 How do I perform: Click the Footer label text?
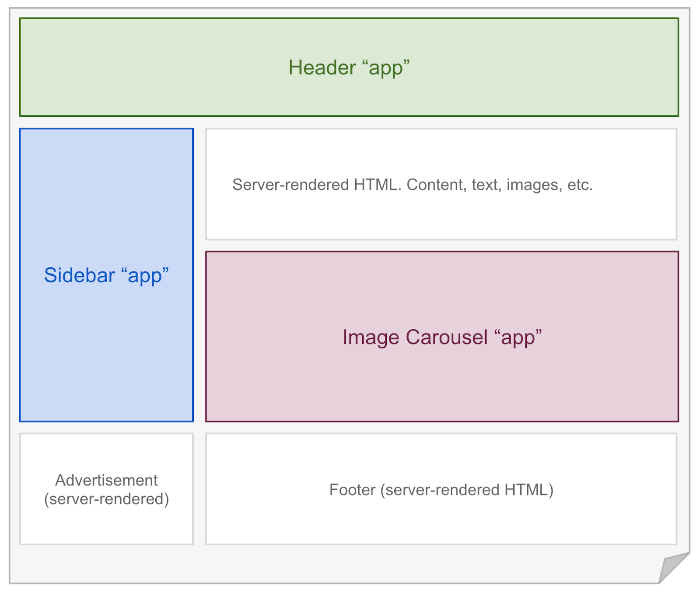coord(442,490)
